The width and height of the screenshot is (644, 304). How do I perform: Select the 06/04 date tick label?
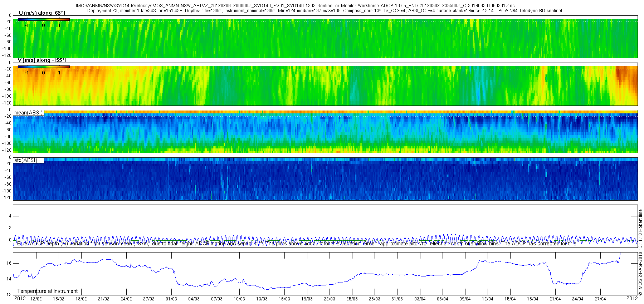click(x=443, y=299)
